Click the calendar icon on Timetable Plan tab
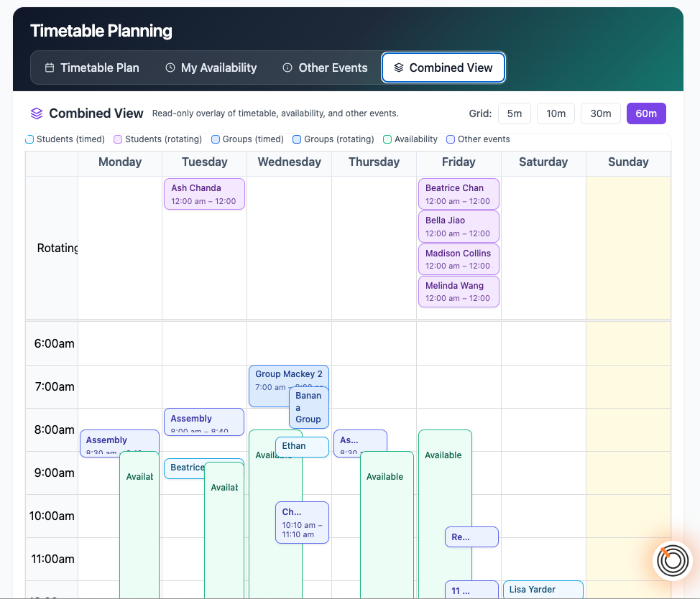700x599 pixels. point(50,68)
